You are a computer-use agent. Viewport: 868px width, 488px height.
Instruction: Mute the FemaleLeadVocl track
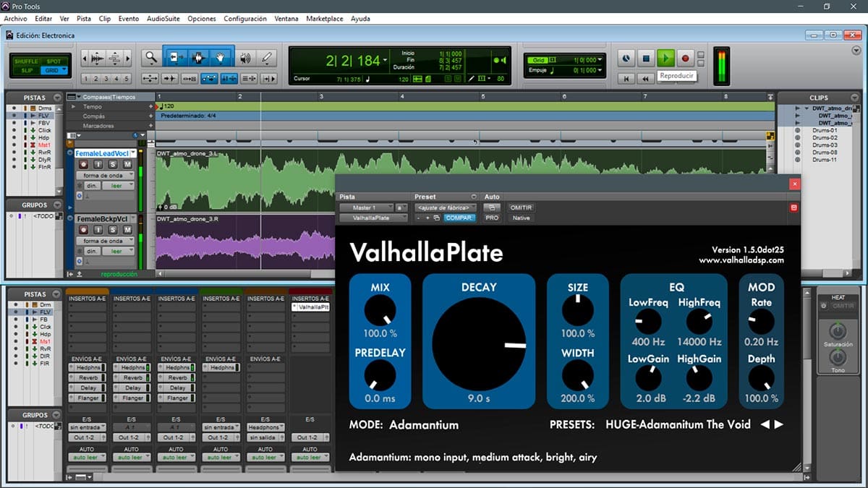pyautogui.click(x=127, y=165)
